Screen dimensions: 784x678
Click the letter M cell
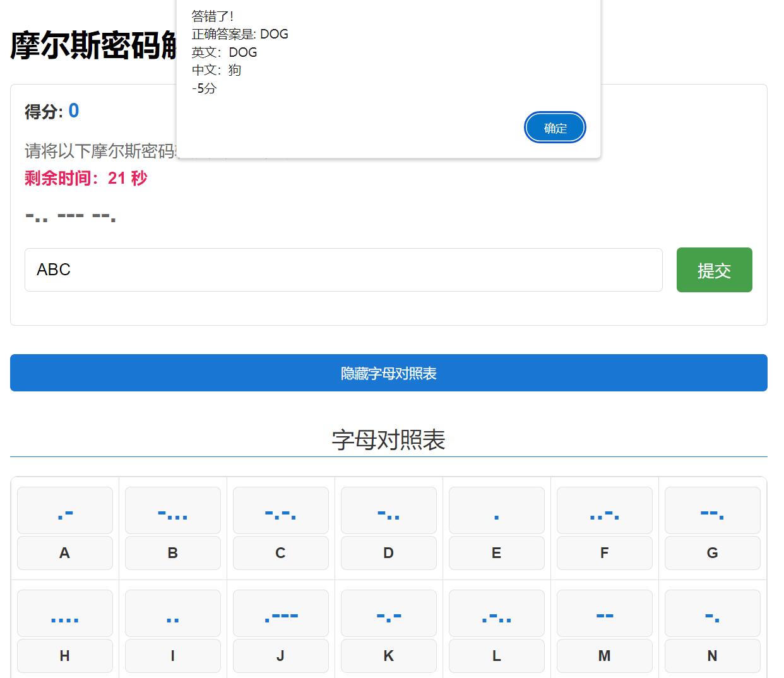[x=605, y=656]
